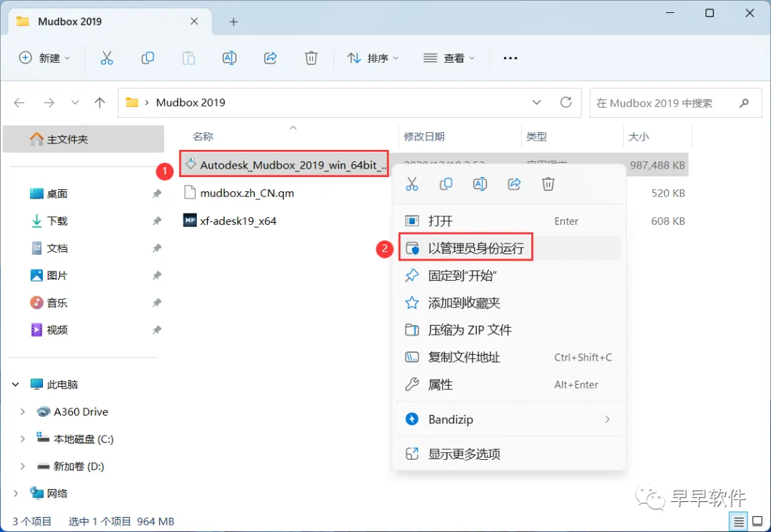771x532 pixels.
Task: Open the 排序 sort dropdown
Action: (x=373, y=58)
